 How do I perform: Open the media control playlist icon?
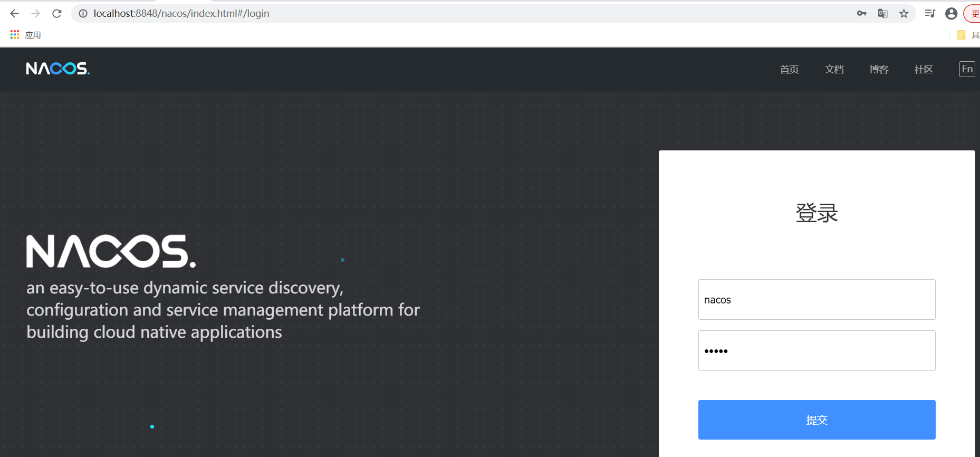pos(930,14)
